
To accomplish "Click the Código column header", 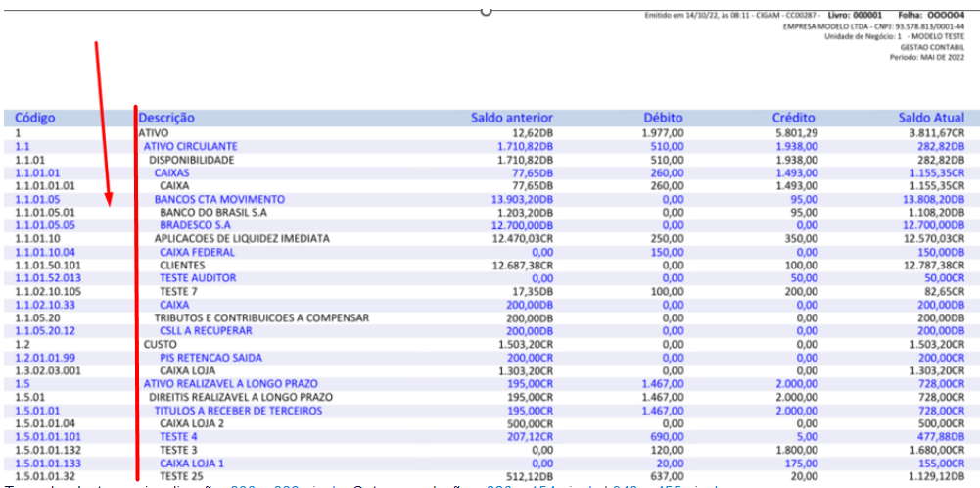I will [x=35, y=118].
